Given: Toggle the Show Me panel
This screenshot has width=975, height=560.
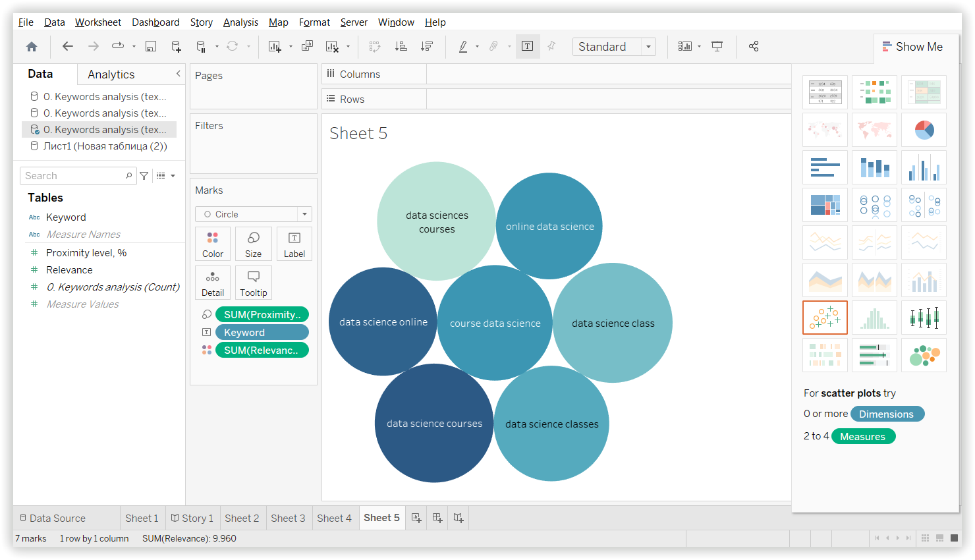Looking at the screenshot, I should (912, 47).
